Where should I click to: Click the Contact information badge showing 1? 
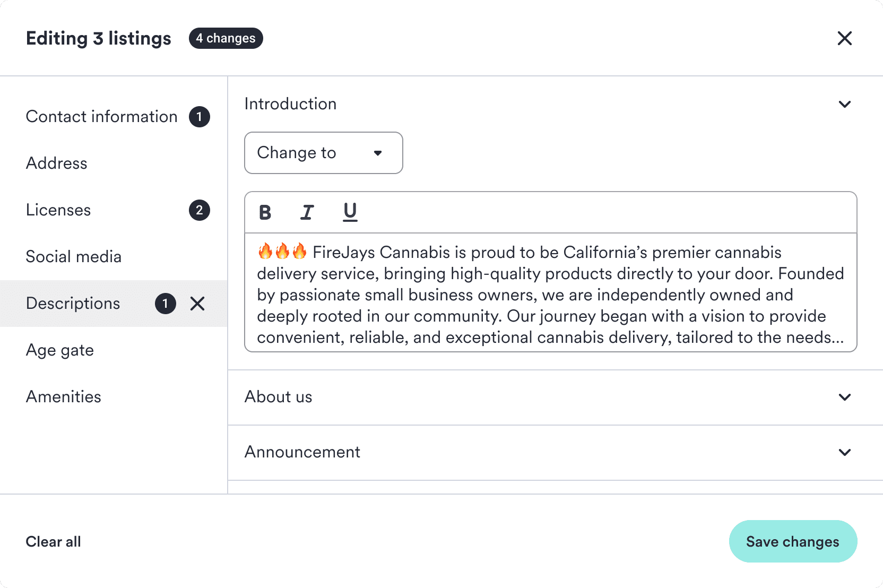click(x=200, y=117)
